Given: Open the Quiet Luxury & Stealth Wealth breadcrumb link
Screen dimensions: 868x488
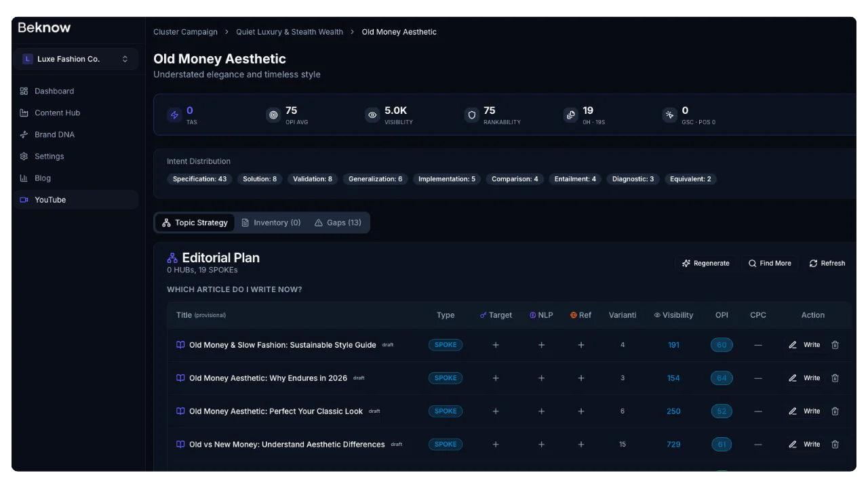Looking at the screenshot, I should 290,32.
